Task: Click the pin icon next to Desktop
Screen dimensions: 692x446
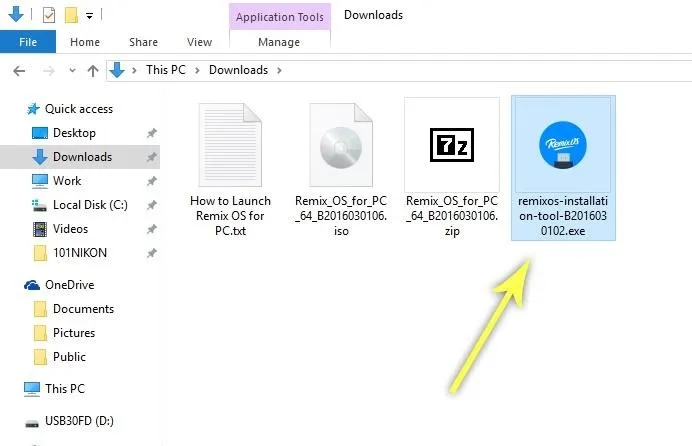Action: tap(152, 133)
